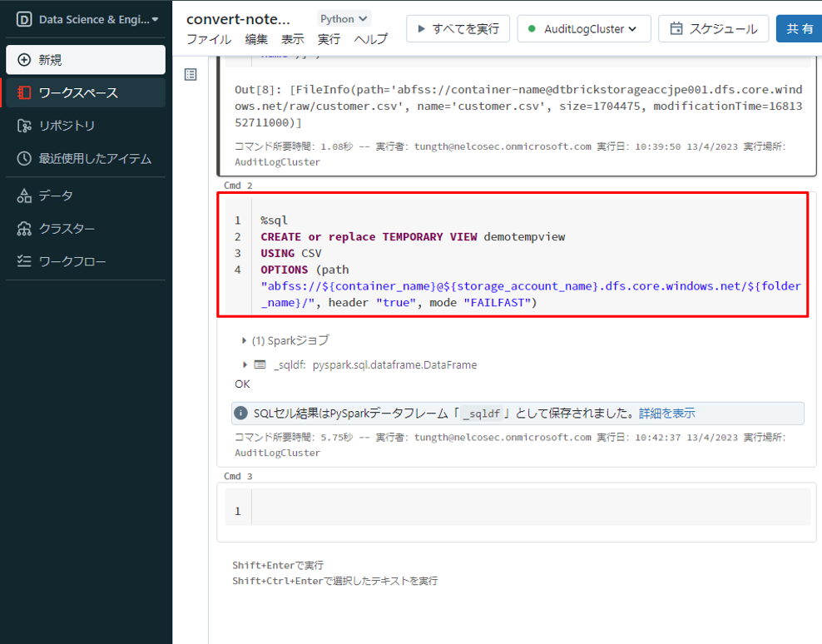Click the 詳細を表示 link

pyautogui.click(x=666, y=414)
